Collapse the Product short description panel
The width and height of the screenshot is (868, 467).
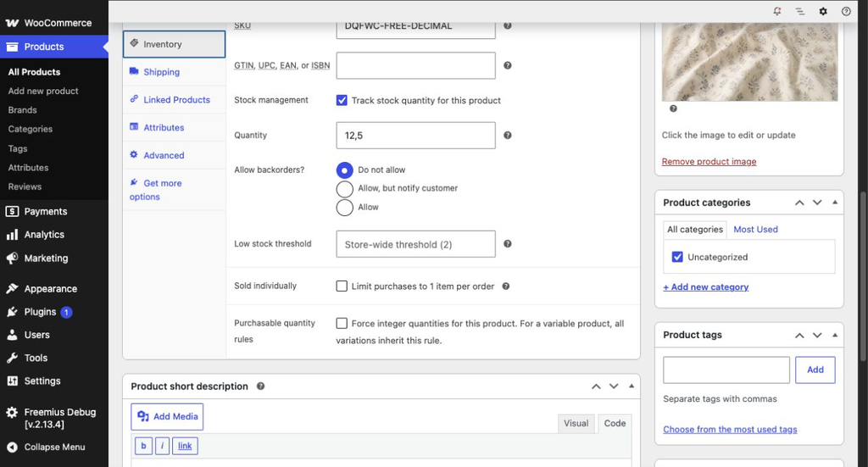(632, 386)
